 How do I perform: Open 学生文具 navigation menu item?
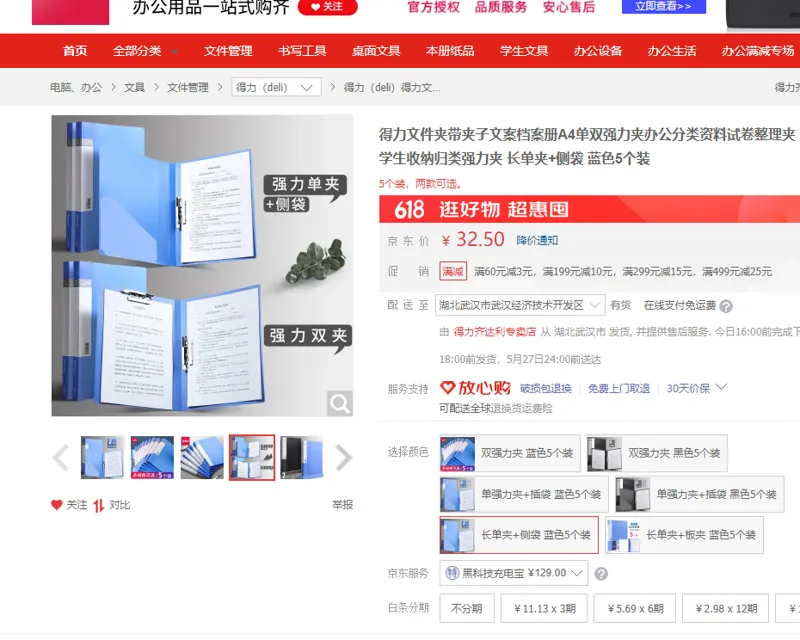tap(524, 51)
